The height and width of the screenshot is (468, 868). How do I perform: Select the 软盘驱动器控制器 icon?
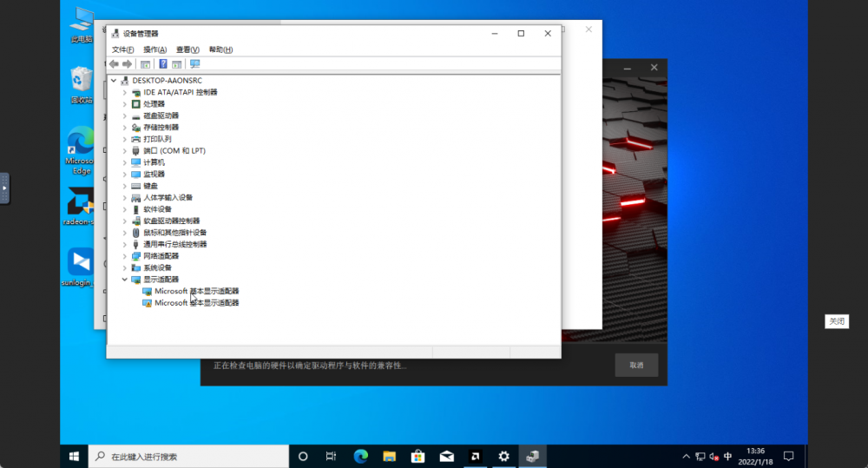(x=135, y=221)
